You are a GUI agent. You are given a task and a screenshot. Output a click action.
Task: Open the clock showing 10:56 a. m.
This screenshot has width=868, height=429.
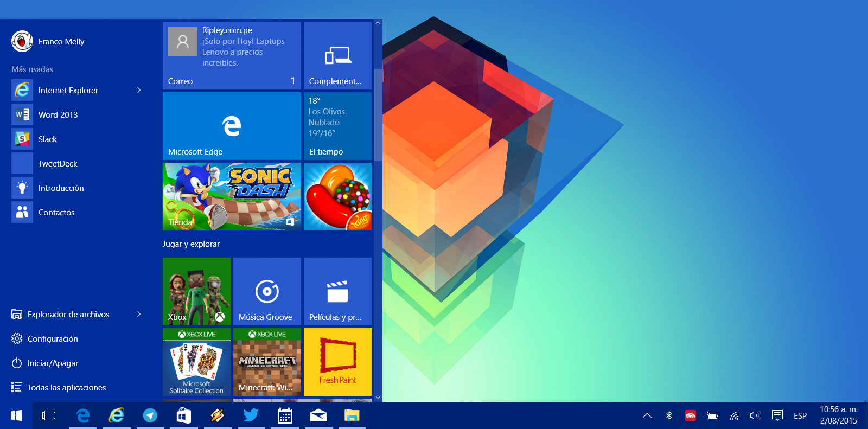tap(839, 415)
